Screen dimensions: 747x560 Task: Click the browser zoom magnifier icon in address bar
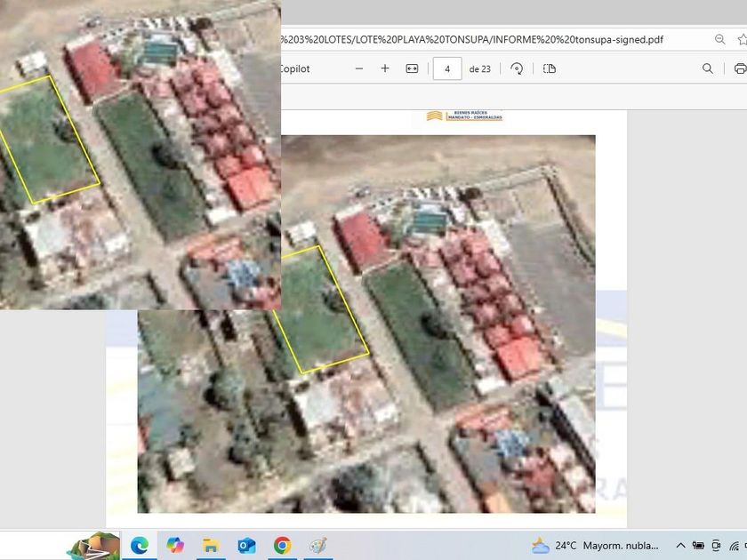[720, 39]
